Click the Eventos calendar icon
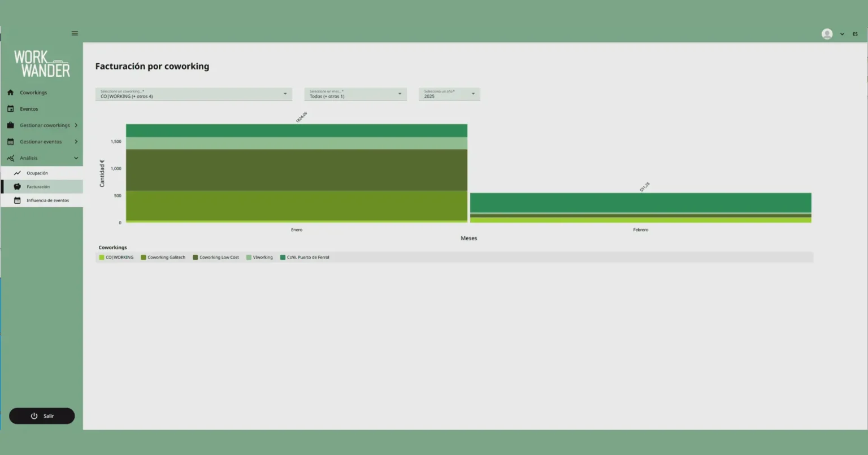 click(10, 108)
